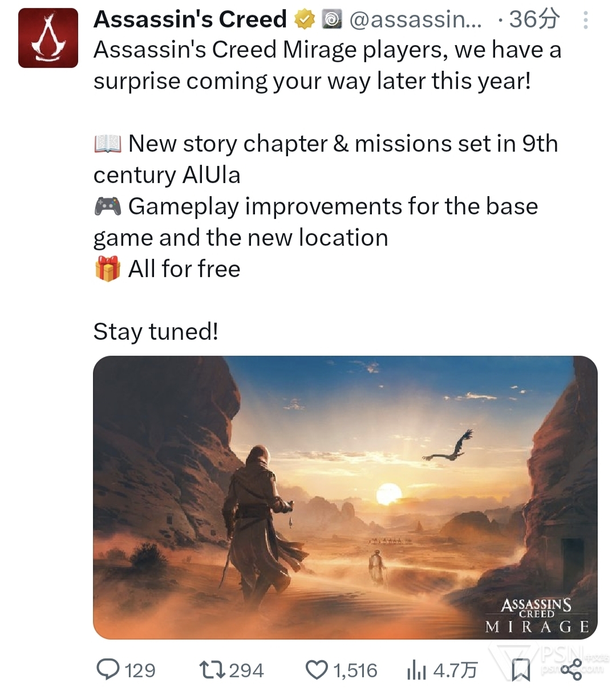Open the three-dot more options menu
This screenshot has width=616, height=688.
[x=585, y=21]
